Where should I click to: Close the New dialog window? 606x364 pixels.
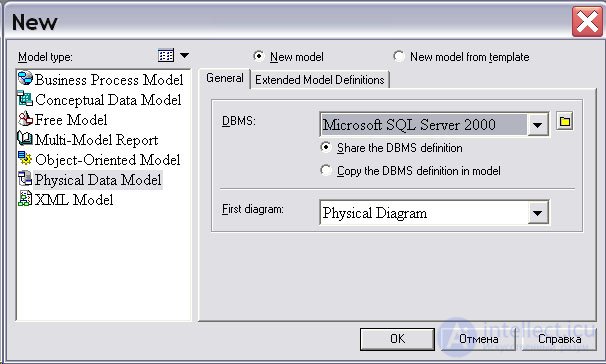[x=587, y=22]
